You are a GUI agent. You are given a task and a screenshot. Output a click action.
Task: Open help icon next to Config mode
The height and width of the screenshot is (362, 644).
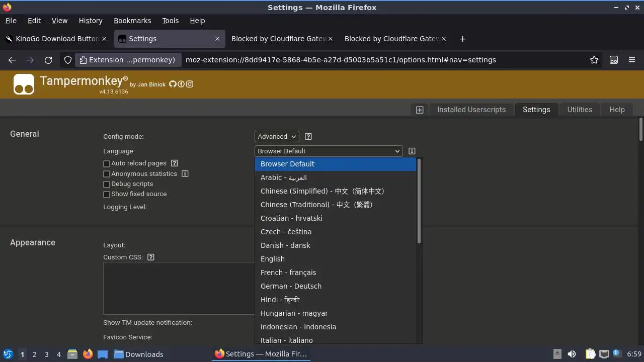pyautogui.click(x=308, y=137)
